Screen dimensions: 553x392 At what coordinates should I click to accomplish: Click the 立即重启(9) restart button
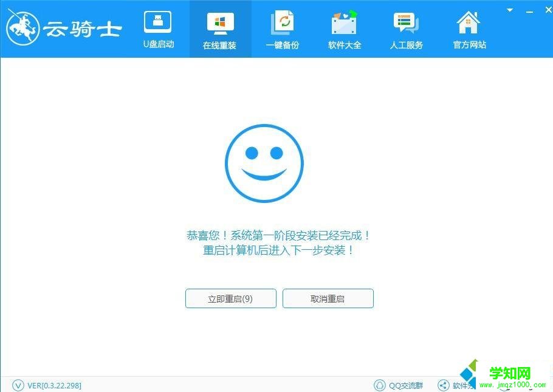coord(230,298)
